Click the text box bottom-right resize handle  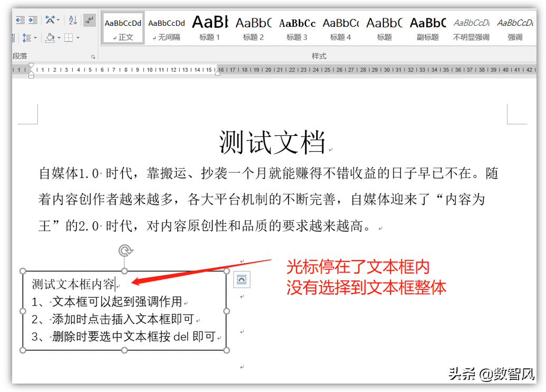[227, 350]
